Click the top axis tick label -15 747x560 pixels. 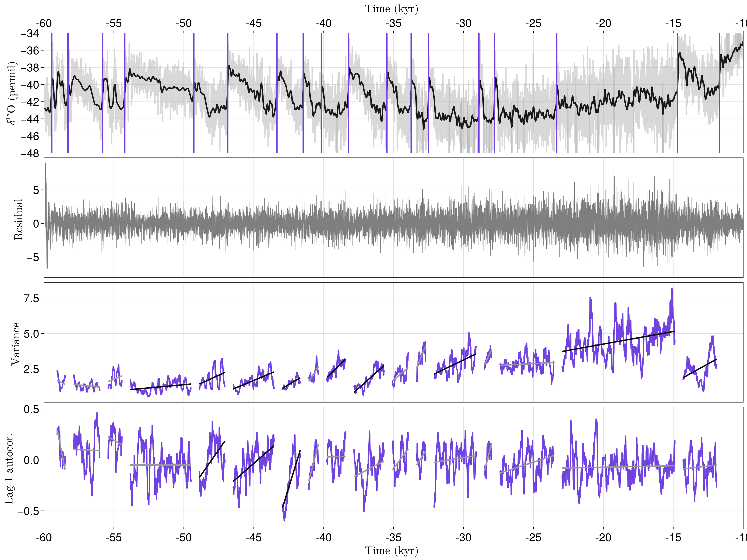click(x=673, y=23)
